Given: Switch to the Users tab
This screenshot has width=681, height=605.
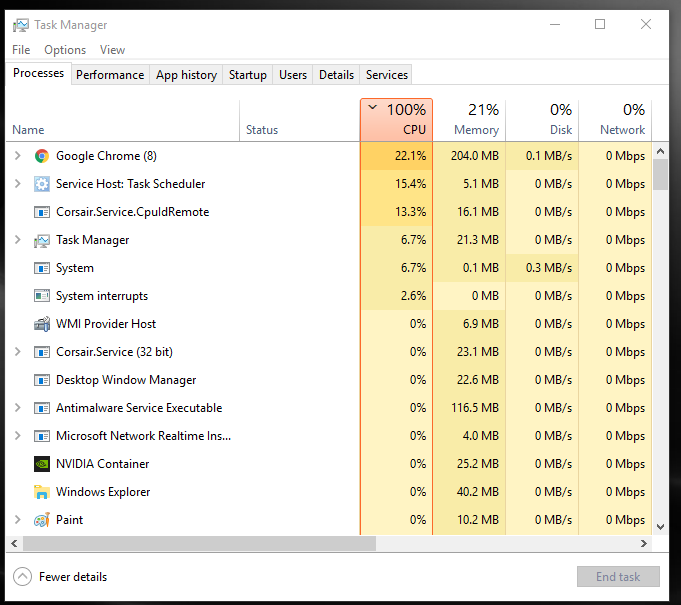Looking at the screenshot, I should (x=293, y=75).
